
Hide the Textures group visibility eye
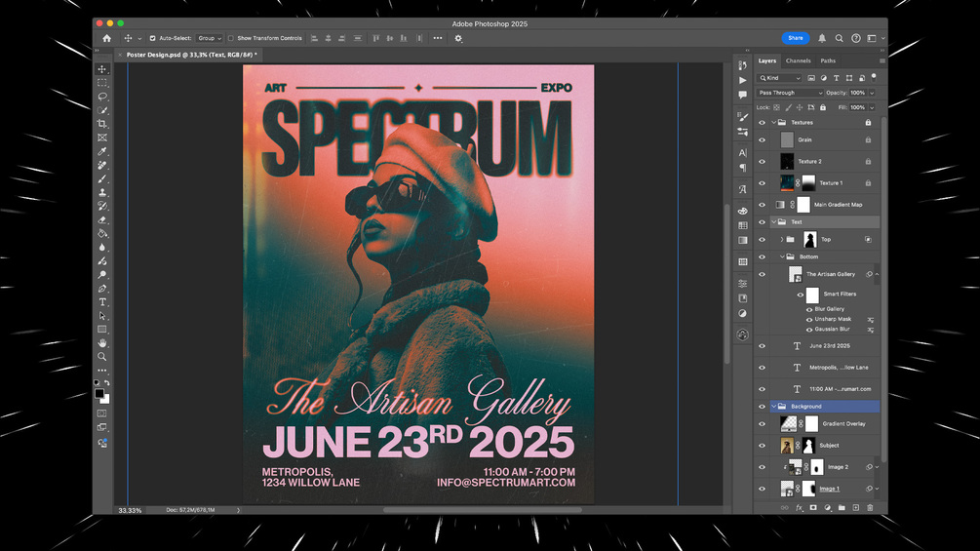click(x=762, y=123)
